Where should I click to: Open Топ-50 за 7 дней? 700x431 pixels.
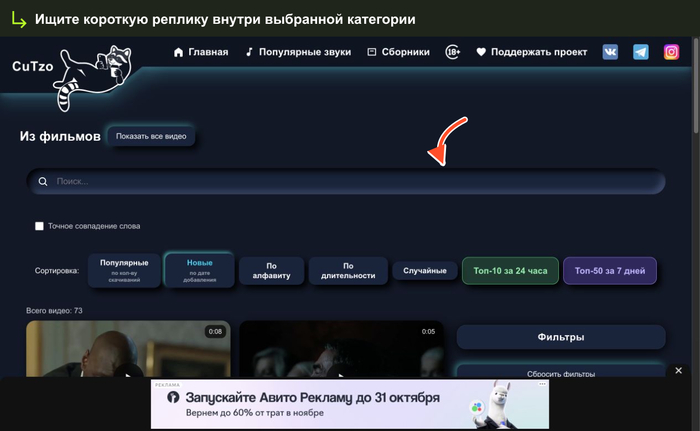coord(610,271)
